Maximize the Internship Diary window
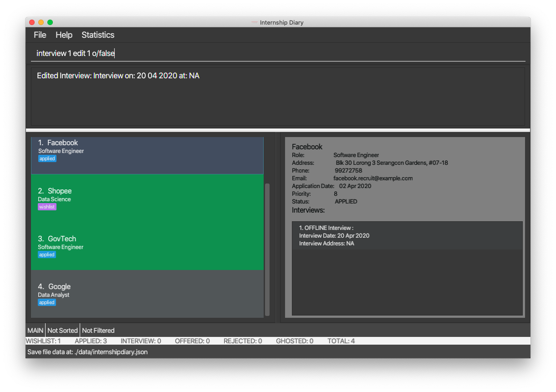 click(50, 22)
